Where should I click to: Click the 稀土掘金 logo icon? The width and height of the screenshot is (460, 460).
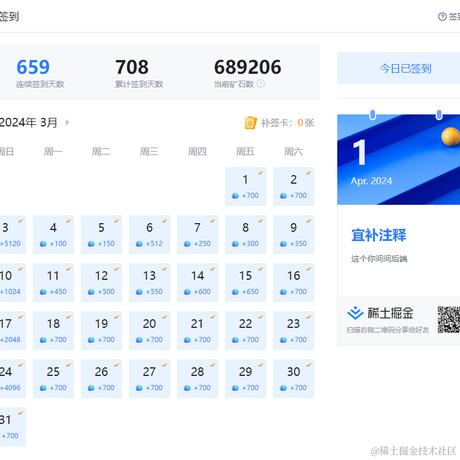[355, 313]
